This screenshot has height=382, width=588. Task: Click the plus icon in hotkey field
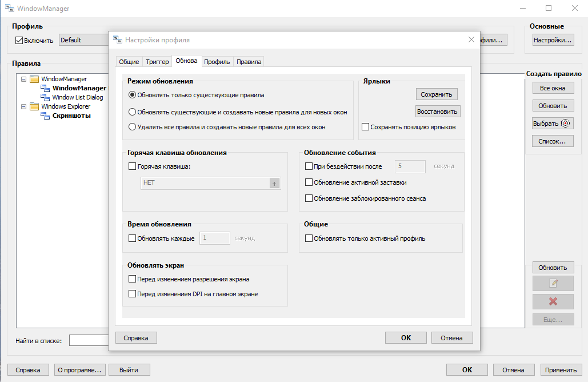274,184
